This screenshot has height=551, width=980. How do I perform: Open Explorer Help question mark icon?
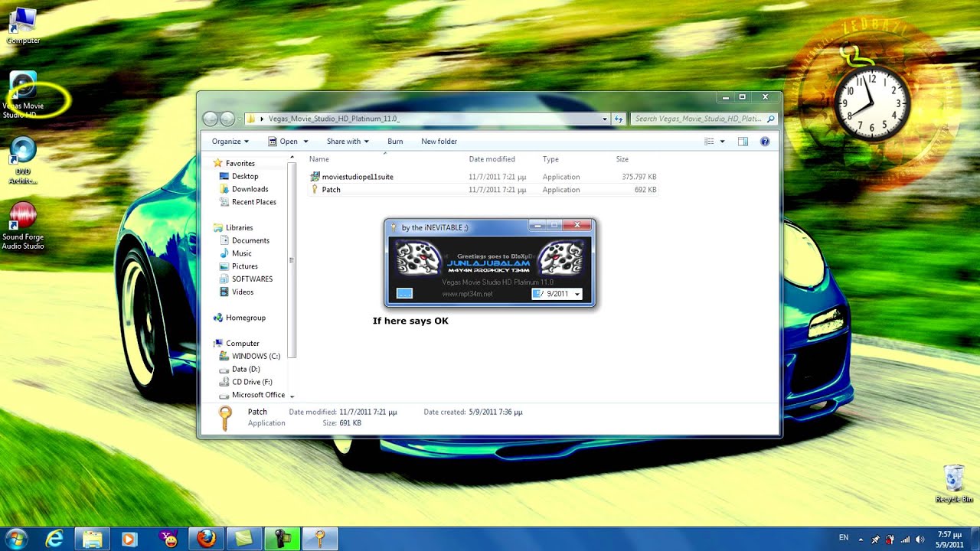click(x=764, y=142)
